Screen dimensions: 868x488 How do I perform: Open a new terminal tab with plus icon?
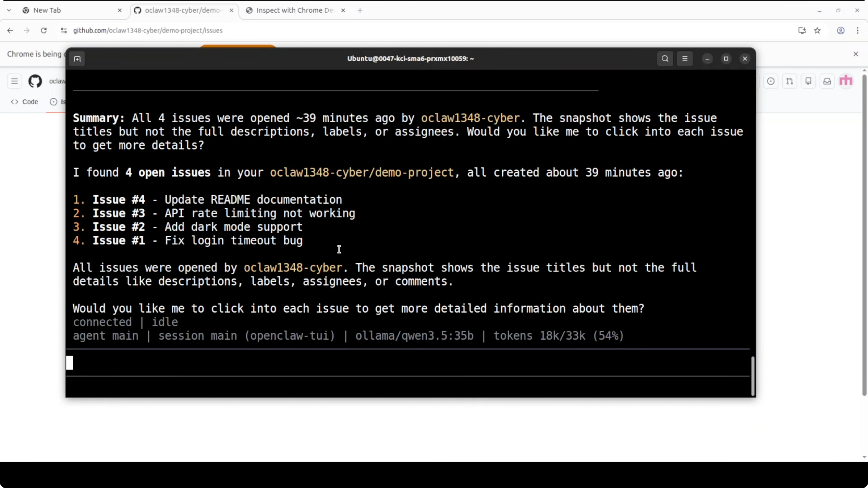click(77, 59)
